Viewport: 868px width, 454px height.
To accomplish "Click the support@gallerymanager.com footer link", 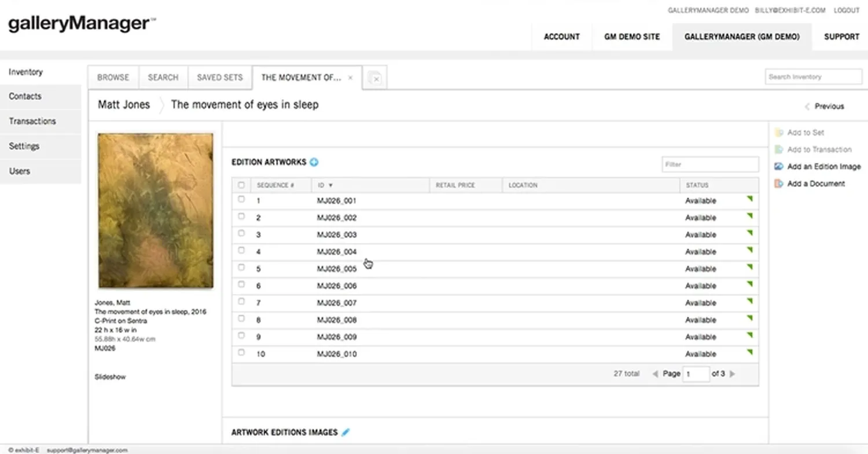I will [87, 450].
